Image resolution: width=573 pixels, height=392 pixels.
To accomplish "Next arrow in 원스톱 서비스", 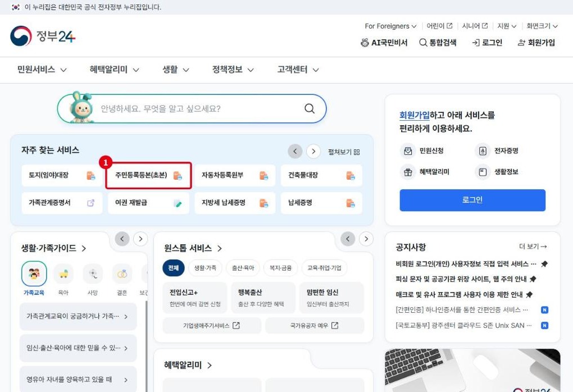I will pos(366,239).
